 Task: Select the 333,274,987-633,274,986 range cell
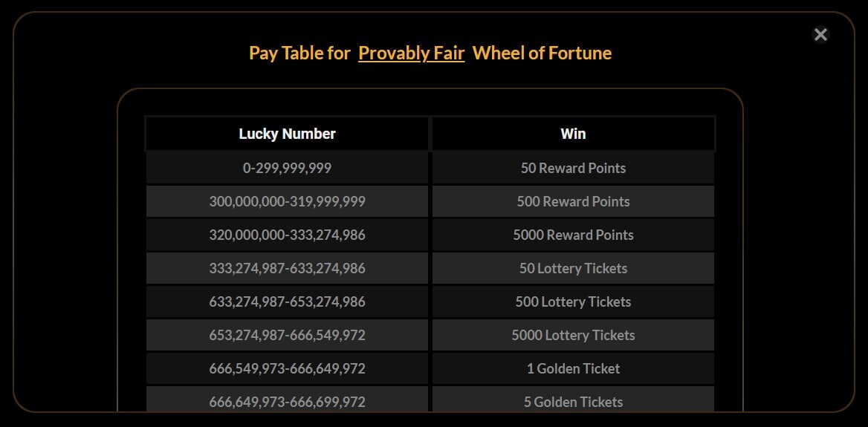coord(287,268)
